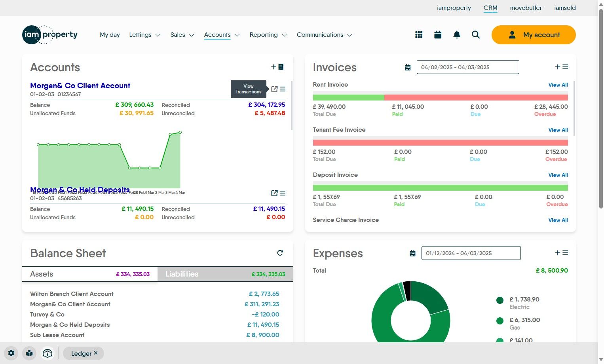Open Morgan& Co Client Account title link
604x364 pixels.
[x=80, y=85]
